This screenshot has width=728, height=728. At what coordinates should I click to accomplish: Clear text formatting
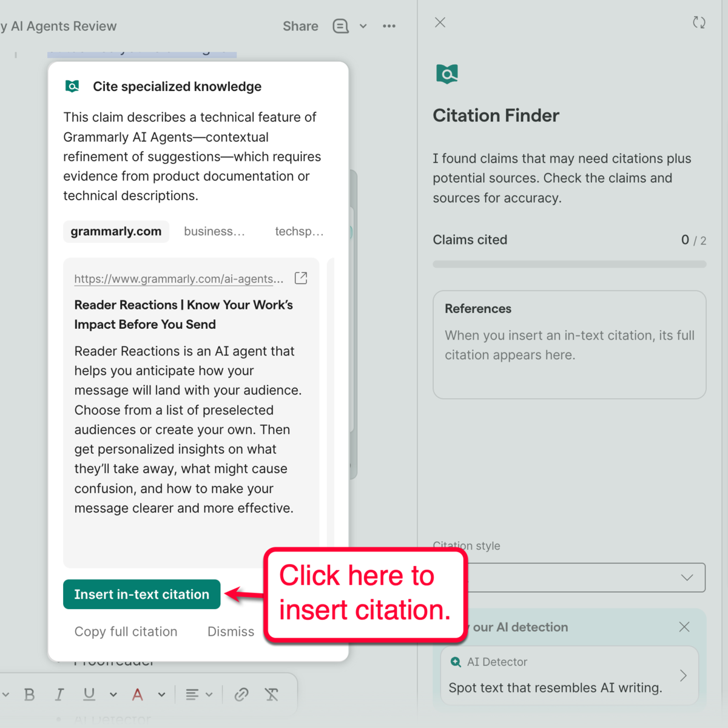coord(272,695)
